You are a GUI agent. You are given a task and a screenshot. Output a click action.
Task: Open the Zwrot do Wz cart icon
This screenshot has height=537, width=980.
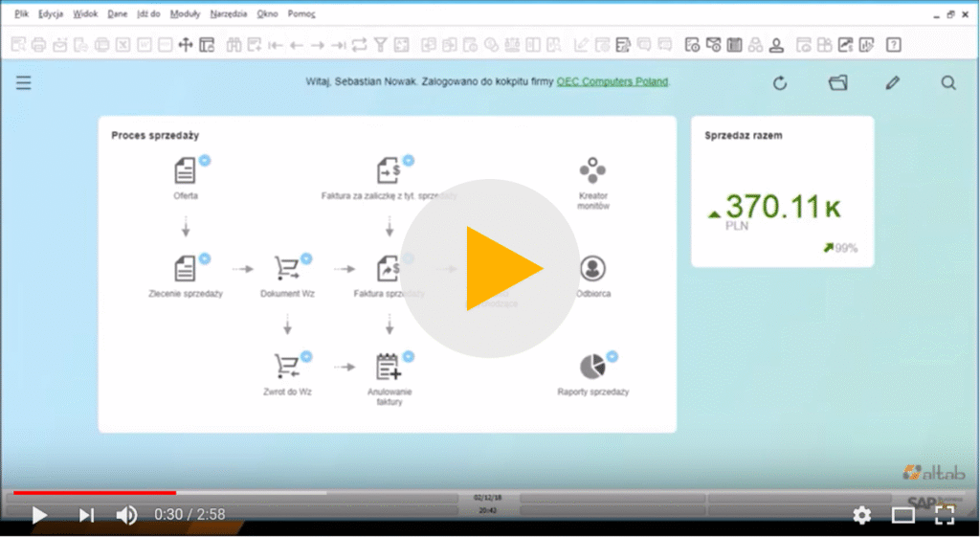(287, 367)
